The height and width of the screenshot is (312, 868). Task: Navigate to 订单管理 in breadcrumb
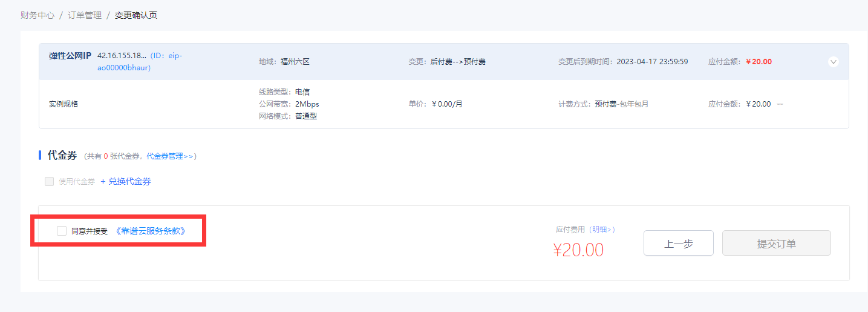coord(85,15)
